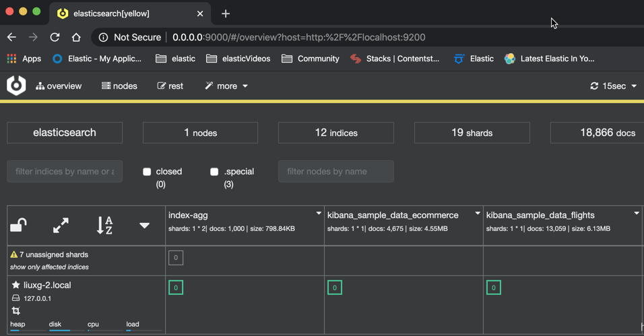
Task: Open the Apps bookmark shortcut
Action: 24,59
